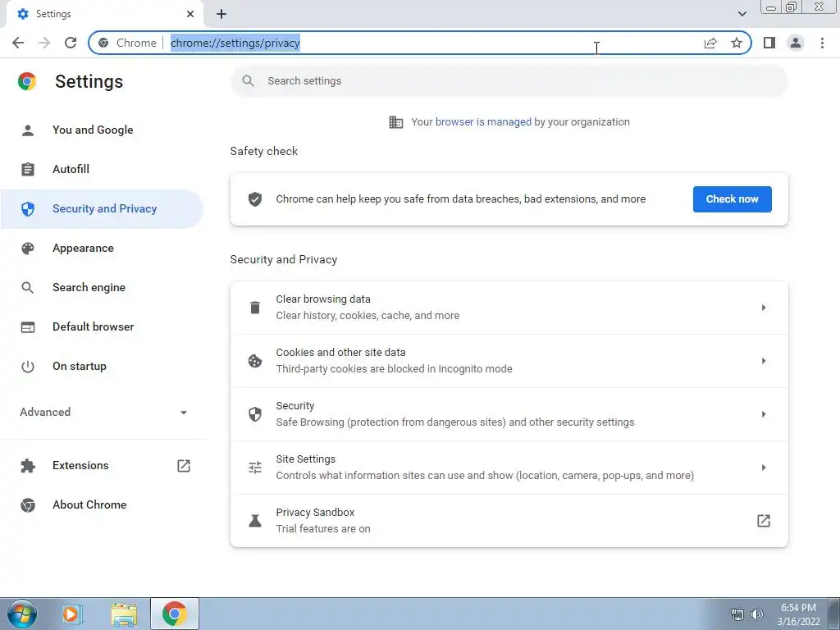
Task: Expand Cookies and other site data arrow
Action: click(x=764, y=361)
